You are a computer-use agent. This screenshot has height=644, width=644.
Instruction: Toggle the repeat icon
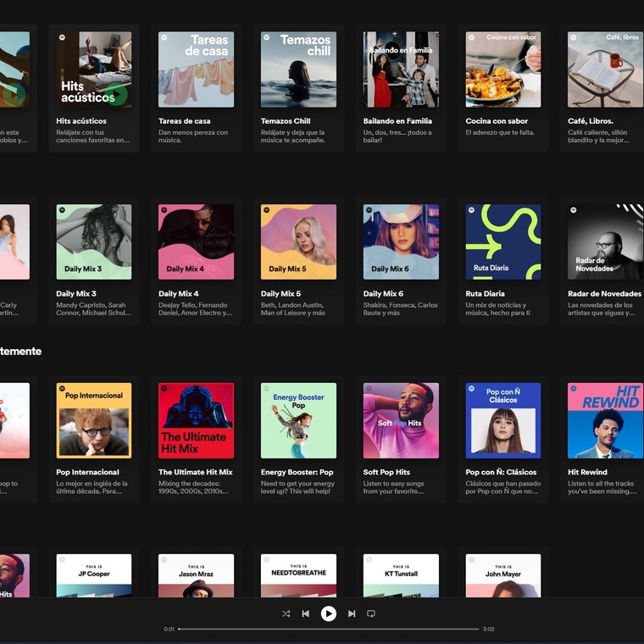pos(371,613)
